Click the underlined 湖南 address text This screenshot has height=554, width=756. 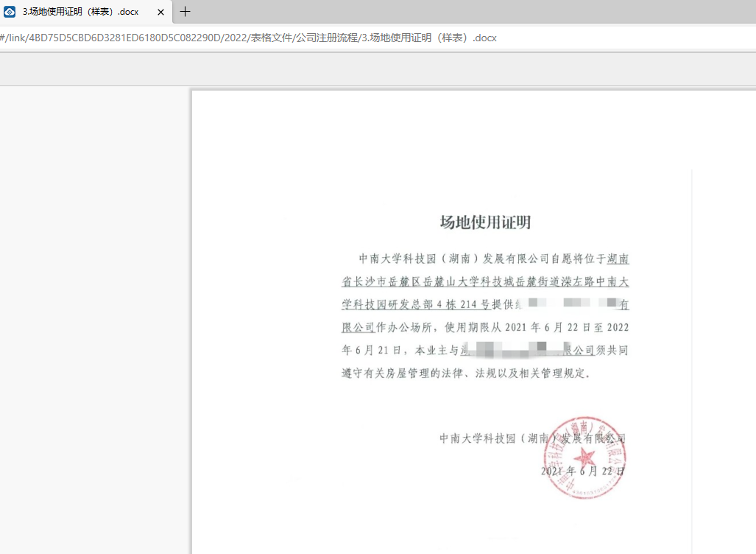[618, 259]
